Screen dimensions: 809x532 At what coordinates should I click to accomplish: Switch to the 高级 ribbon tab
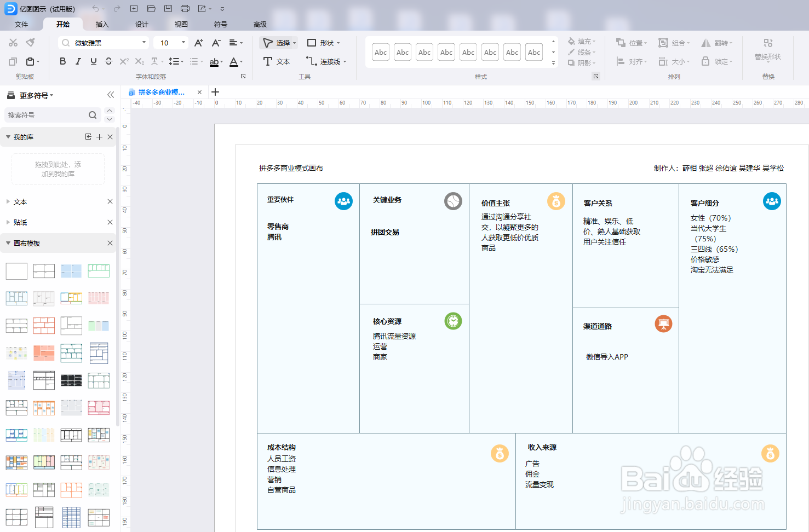pos(260,24)
